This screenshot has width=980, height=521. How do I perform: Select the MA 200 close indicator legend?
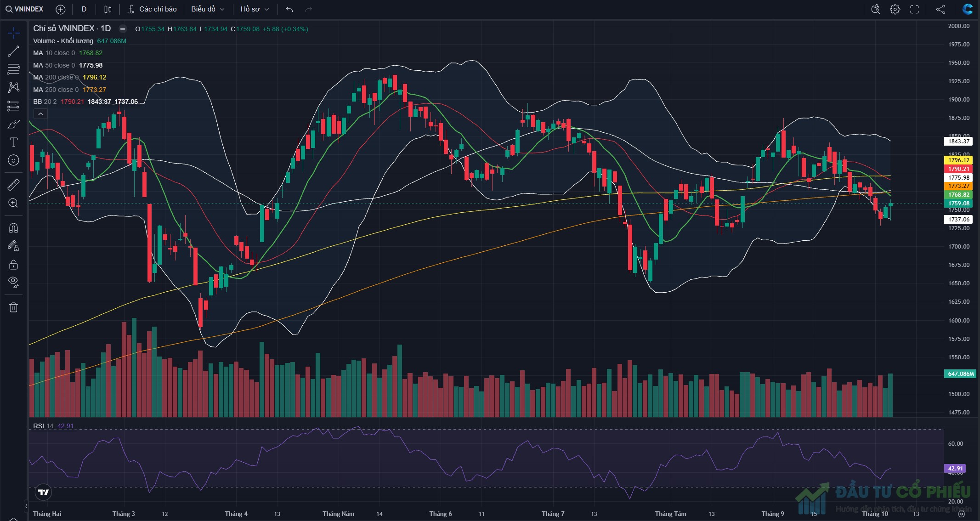tap(70, 77)
